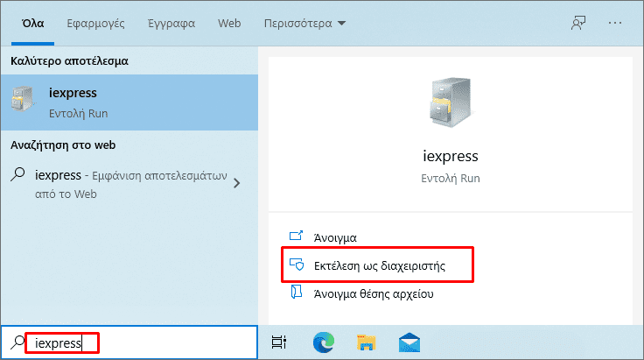The image size is (644, 360).
Task: Choose Εκτέλεση ως διαχειριστής
Action: 378,265
